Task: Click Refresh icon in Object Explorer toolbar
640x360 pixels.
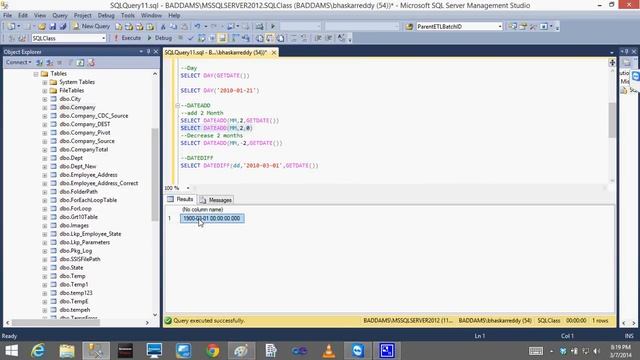Action: [x=80, y=63]
